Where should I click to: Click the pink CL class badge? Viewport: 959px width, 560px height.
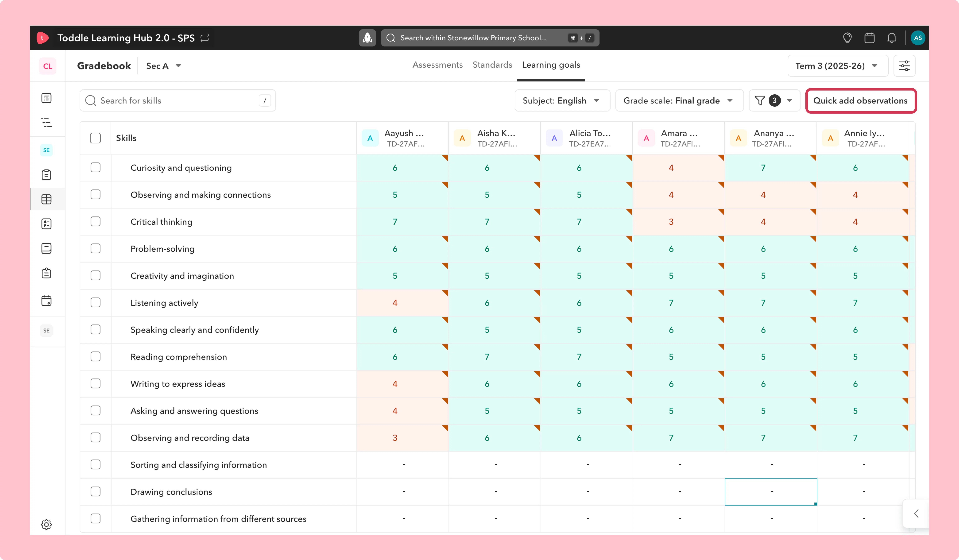pyautogui.click(x=48, y=66)
